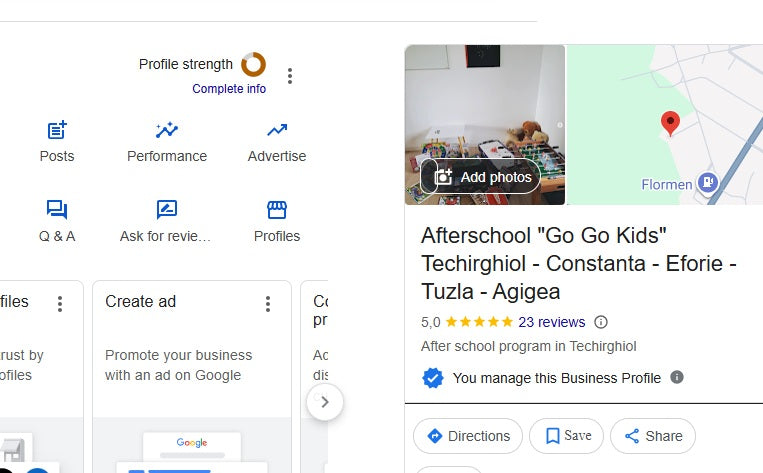Viewport: 763px width, 473px height.
Task: Click the Advertise trend arrow icon
Action: (277, 130)
